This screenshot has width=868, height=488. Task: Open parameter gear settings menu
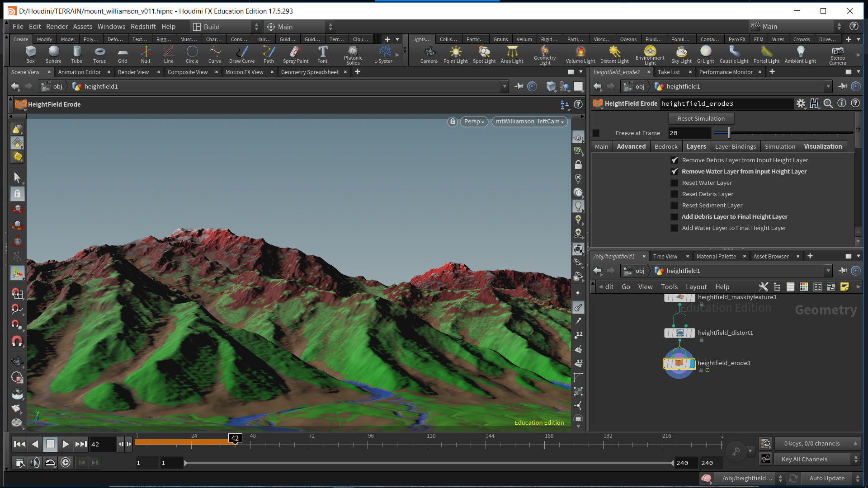click(x=801, y=103)
